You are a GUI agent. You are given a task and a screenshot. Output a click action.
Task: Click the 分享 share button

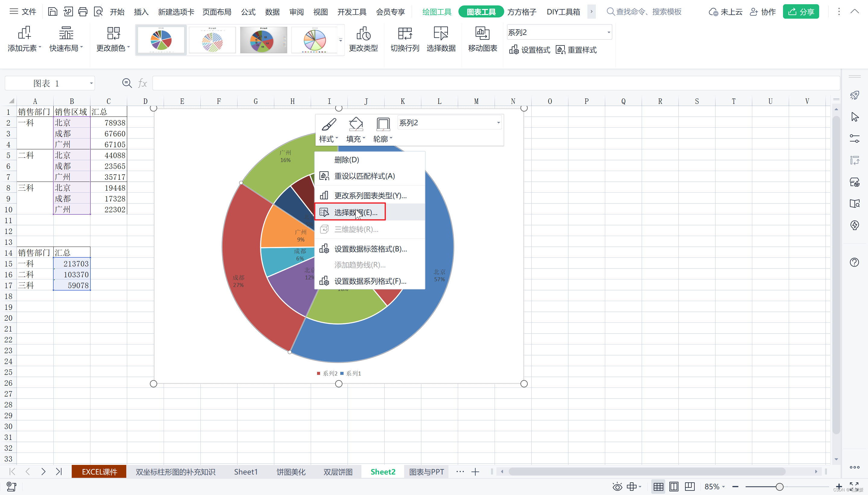(x=800, y=11)
